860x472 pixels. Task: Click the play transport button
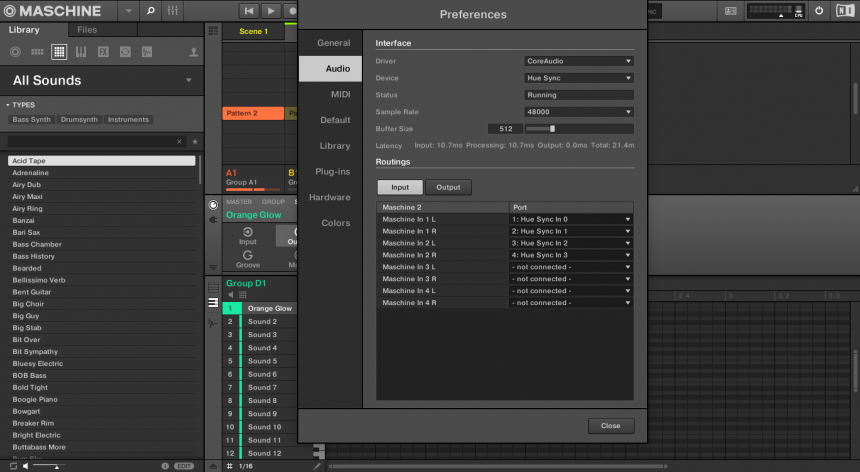click(x=270, y=10)
